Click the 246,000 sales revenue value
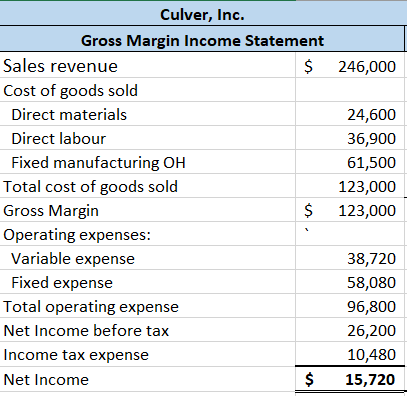407x396 pixels. click(x=367, y=67)
